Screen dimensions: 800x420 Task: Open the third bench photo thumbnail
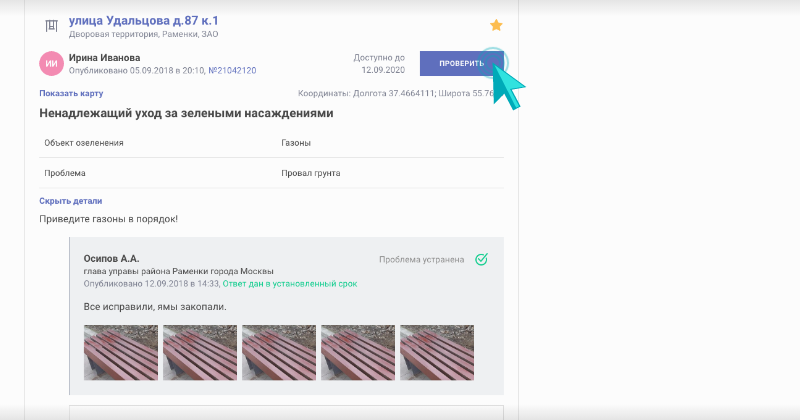click(278, 353)
